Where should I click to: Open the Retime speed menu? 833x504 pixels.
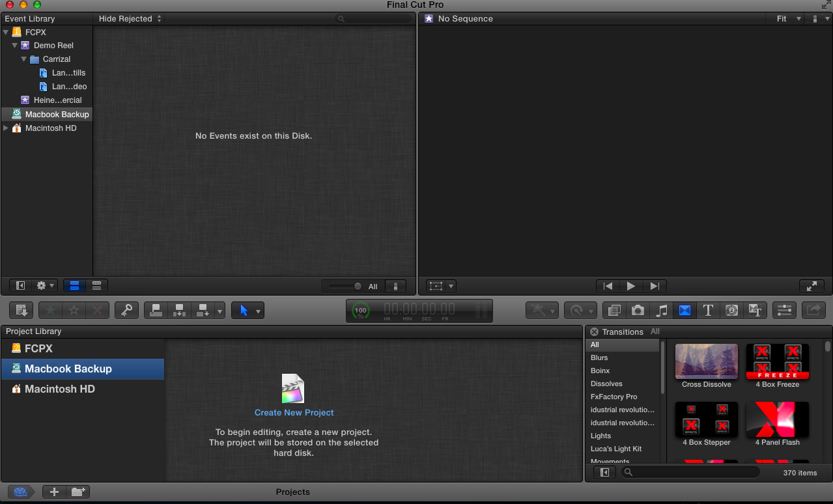point(580,311)
